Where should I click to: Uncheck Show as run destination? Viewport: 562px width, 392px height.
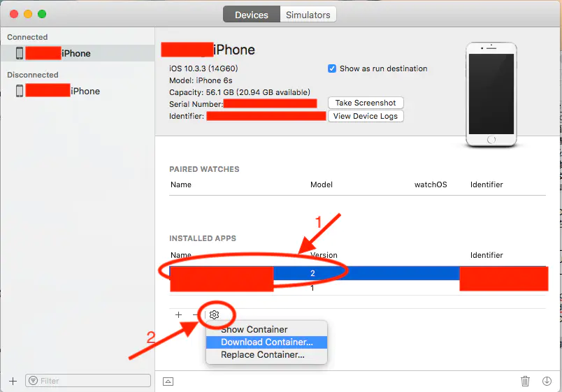332,68
